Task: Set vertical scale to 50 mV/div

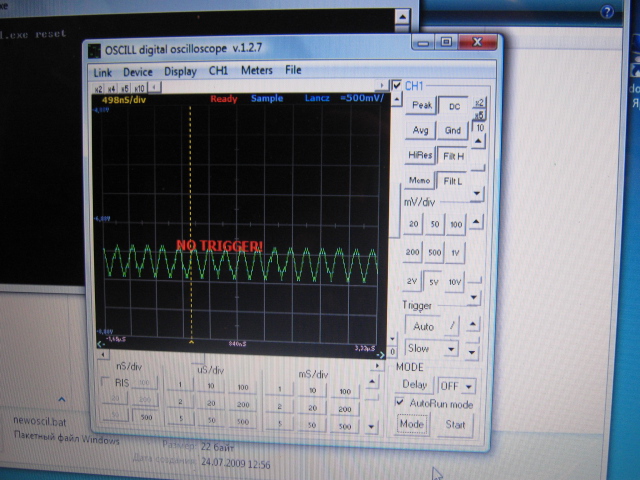Action: point(435,224)
